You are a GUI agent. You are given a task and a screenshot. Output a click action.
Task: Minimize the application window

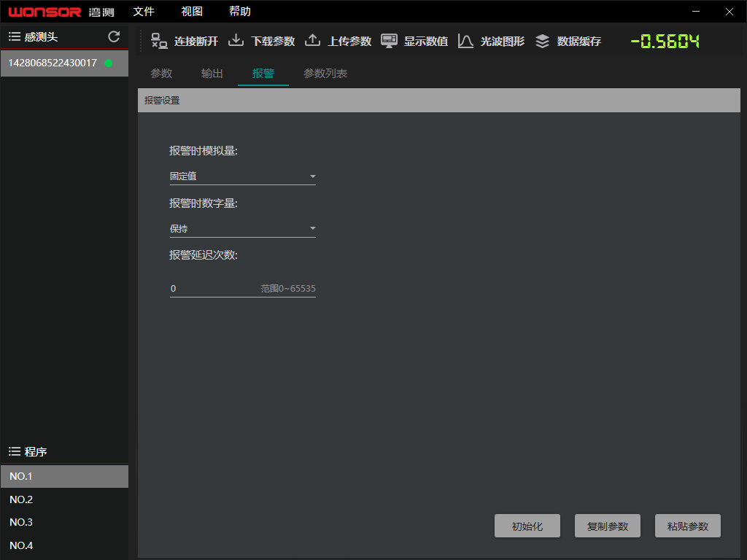(x=696, y=12)
